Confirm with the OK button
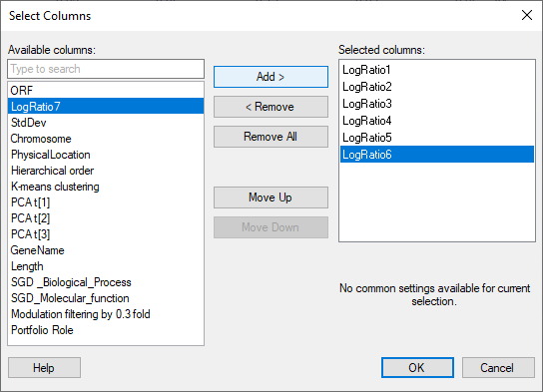The height and width of the screenshot is (392, 543). tap(417, 367)
